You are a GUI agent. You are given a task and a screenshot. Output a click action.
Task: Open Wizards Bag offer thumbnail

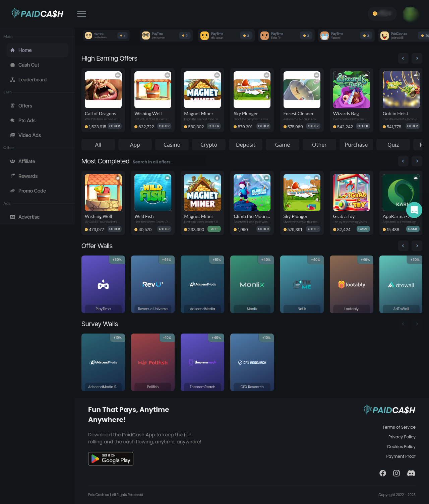(352, 90)
